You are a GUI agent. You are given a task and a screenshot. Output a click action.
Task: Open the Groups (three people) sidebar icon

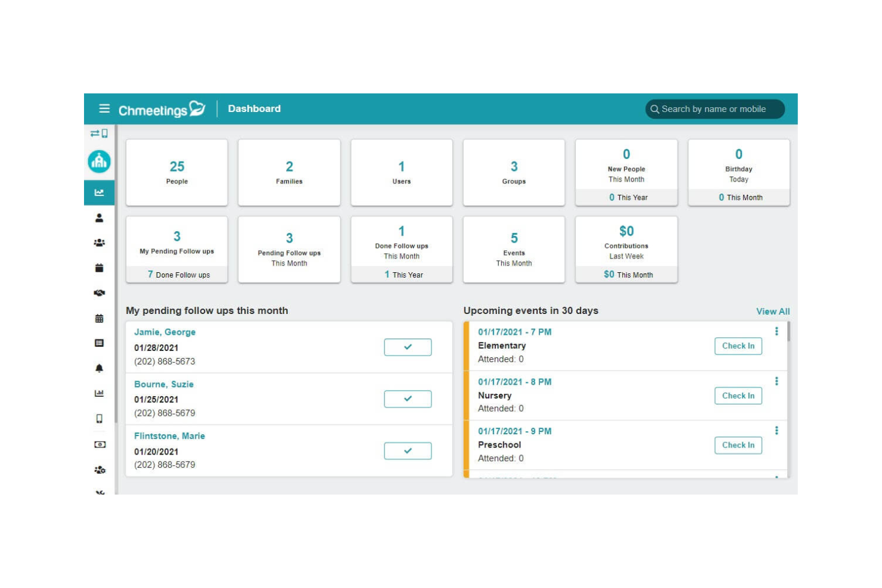100,243
